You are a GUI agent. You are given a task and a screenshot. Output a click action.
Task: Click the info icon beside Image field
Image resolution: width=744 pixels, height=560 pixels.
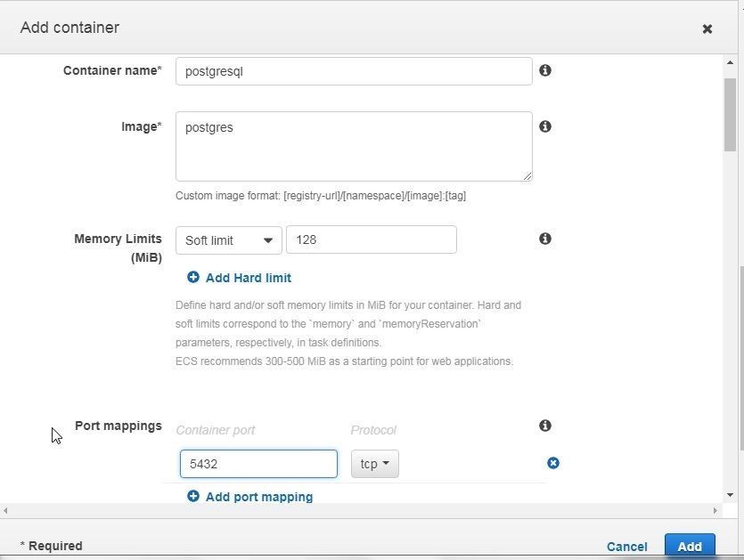[x=545, y=126]
